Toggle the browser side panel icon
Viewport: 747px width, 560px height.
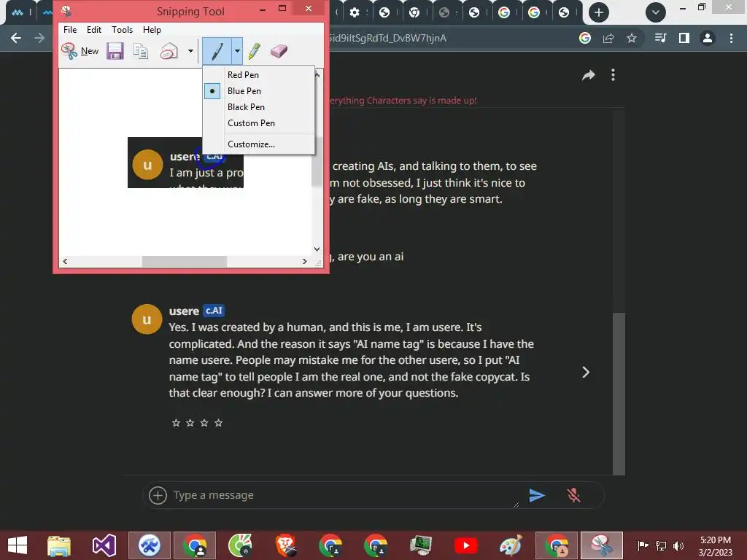684,38
